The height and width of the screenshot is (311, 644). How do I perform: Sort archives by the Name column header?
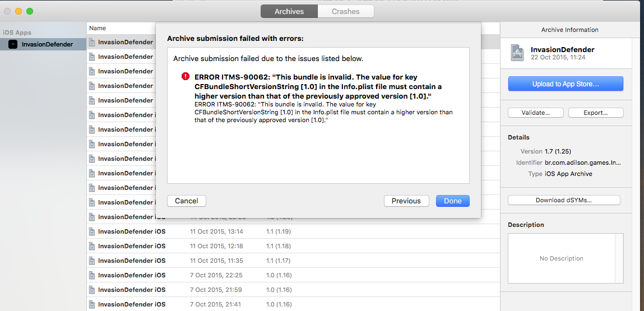98,29
